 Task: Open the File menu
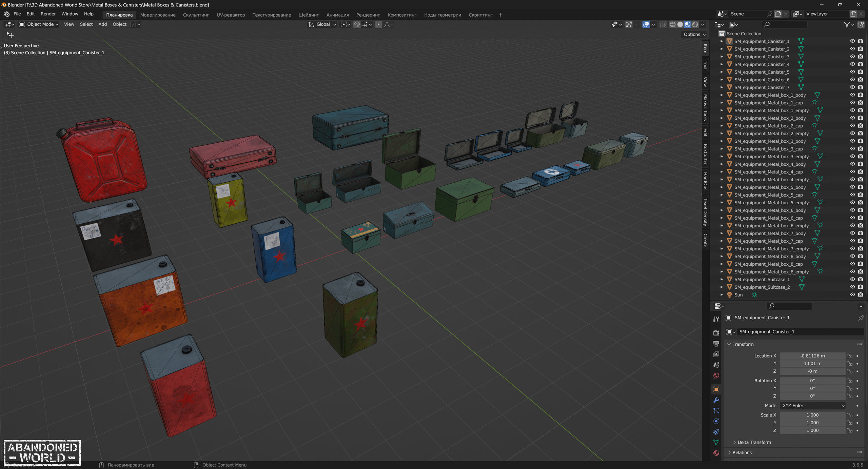(17, 14)
